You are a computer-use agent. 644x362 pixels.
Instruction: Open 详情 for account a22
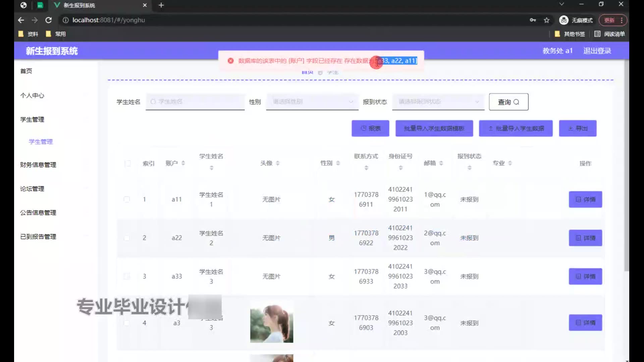pyautogui.click(x=585, y=238)
